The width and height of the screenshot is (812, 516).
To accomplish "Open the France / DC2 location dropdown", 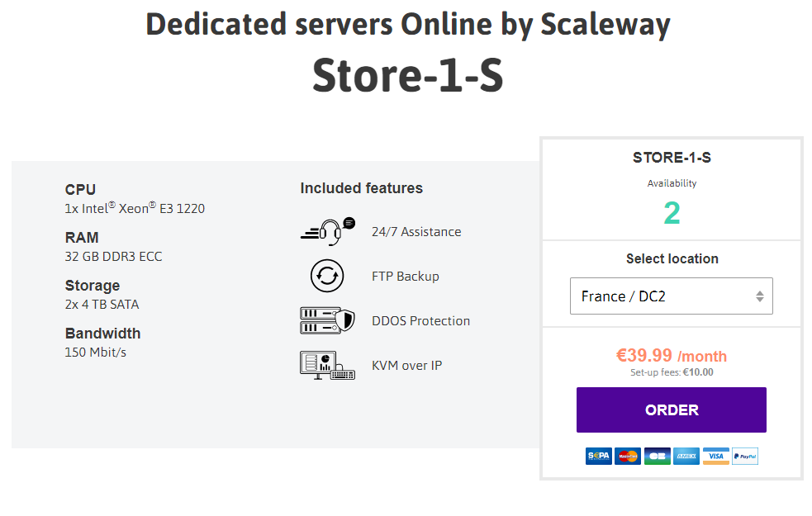I will click(x=671, y=296).
